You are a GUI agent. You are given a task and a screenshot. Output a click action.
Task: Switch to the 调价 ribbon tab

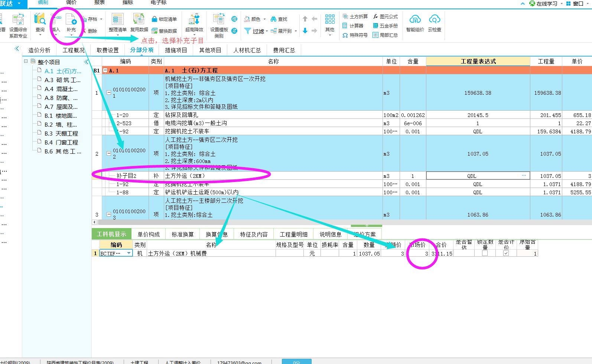71,3
